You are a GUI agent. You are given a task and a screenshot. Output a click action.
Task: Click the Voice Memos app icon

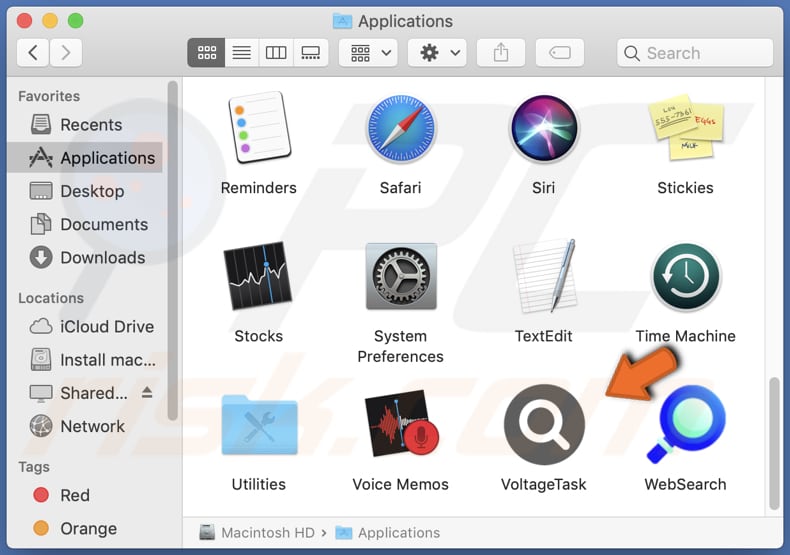[402, 424]
